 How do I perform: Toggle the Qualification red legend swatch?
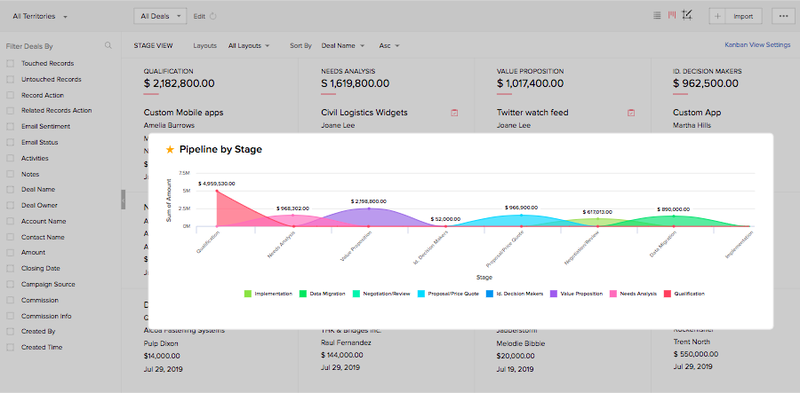[x=667, y=293]
